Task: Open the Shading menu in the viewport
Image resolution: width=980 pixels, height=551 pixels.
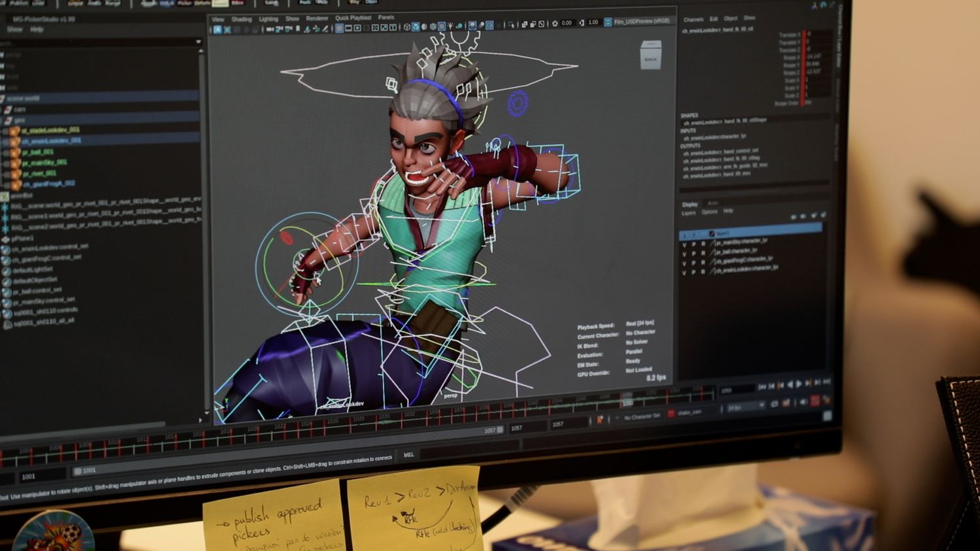Action: coord(242,18)
